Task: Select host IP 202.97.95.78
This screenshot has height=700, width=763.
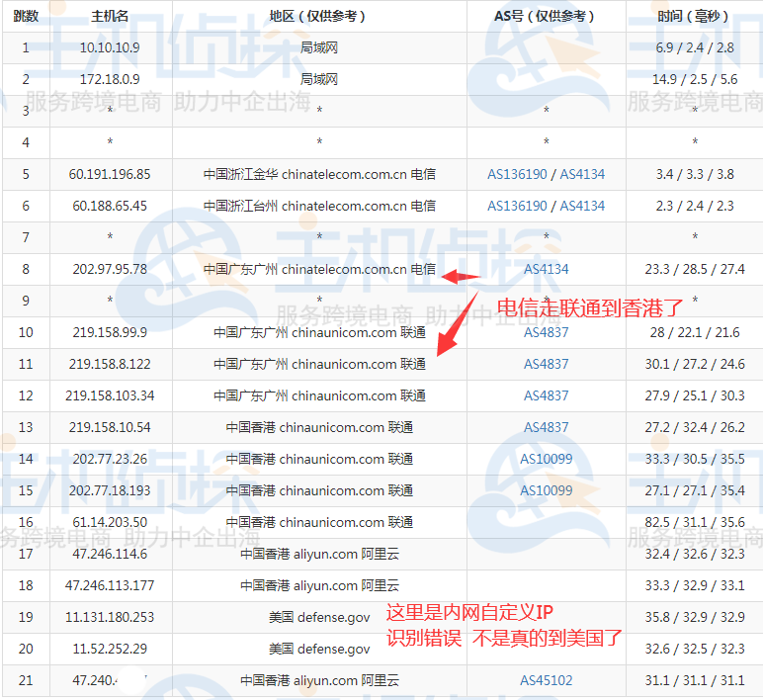Action: click(110, 269)
